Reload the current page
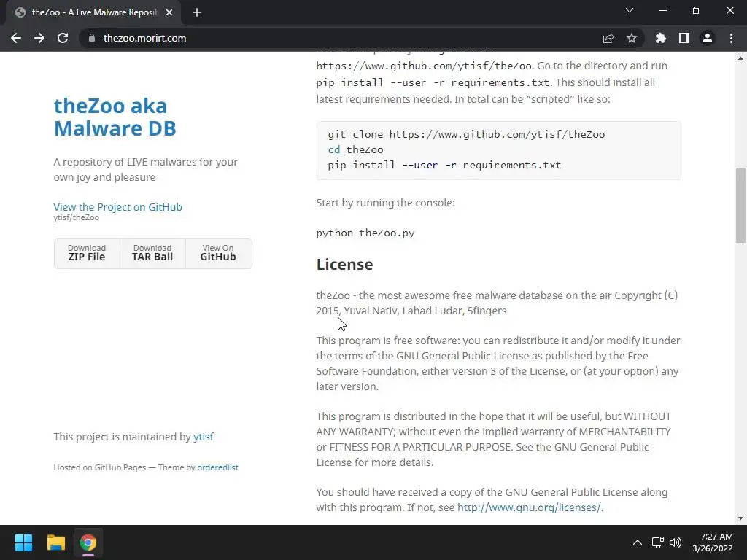 click(x=63, y=38)
